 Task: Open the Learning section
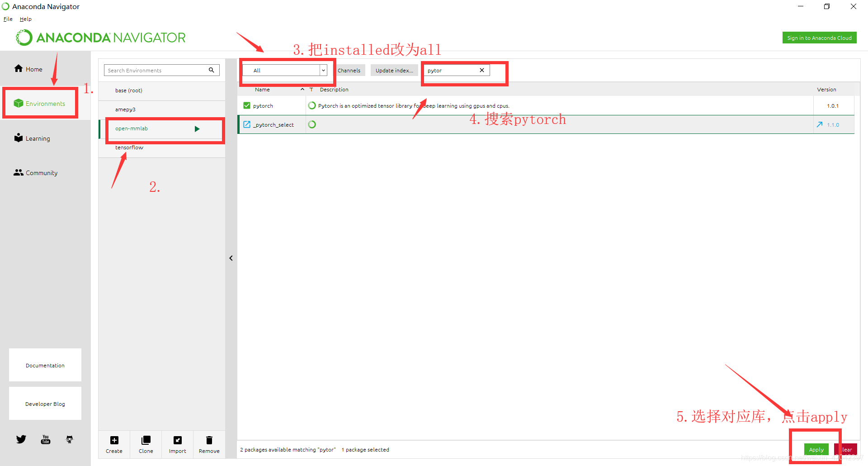32,138
